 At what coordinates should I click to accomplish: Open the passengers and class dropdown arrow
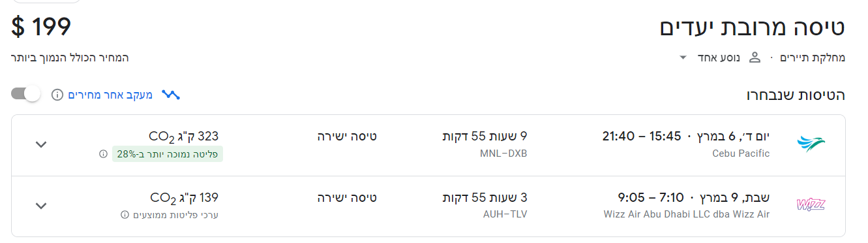[683, 57]
